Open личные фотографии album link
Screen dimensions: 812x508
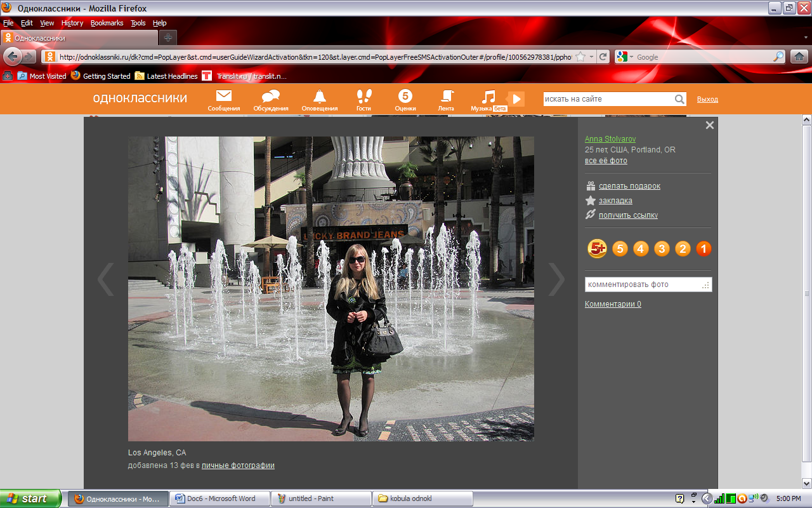click(238, 465)
